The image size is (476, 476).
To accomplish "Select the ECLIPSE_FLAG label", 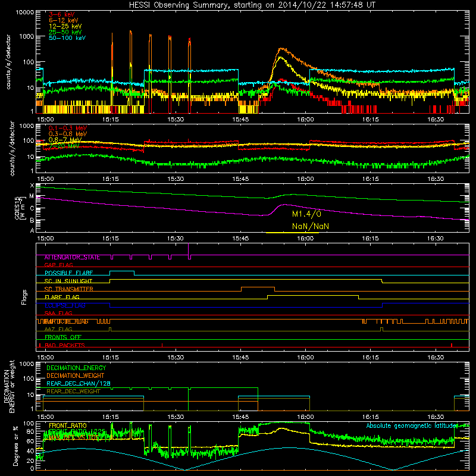I will click(x=65, y=305).
